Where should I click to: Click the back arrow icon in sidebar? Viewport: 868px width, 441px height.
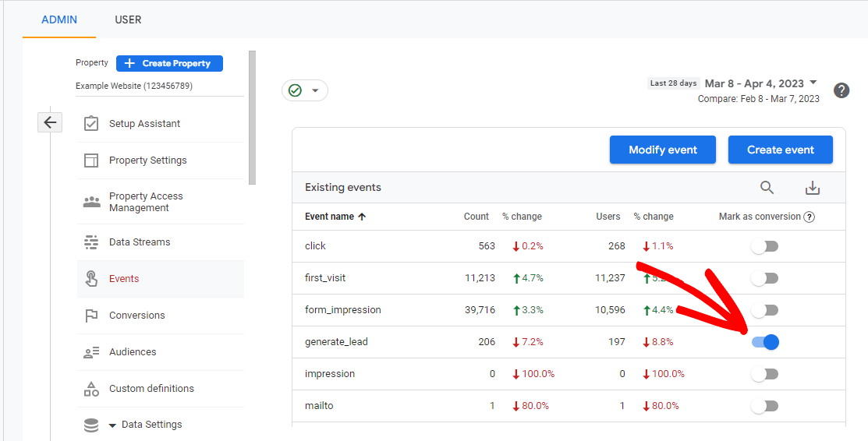point(50,122)
